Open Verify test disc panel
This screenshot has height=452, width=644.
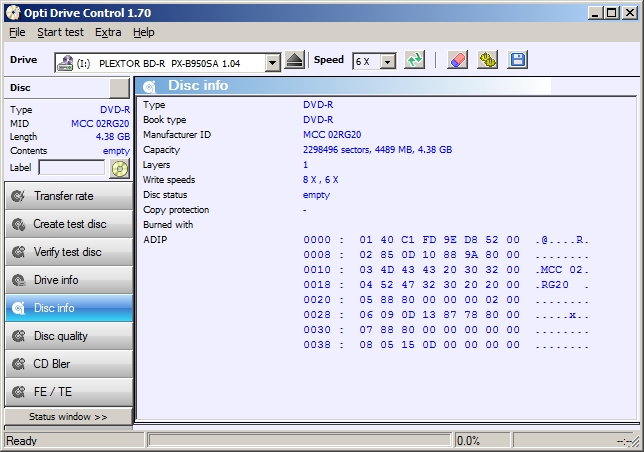click(69, 252)
